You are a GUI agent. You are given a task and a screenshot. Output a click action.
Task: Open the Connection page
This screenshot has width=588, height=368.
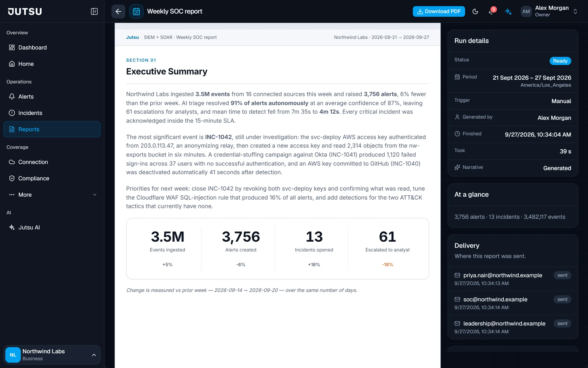[52, 162]
